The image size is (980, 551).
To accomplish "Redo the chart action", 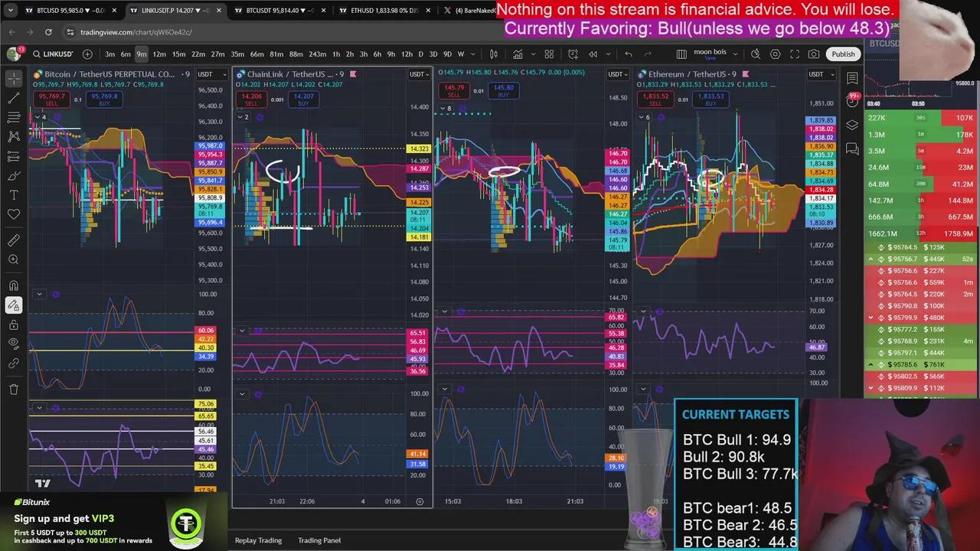I will (648, 54).
